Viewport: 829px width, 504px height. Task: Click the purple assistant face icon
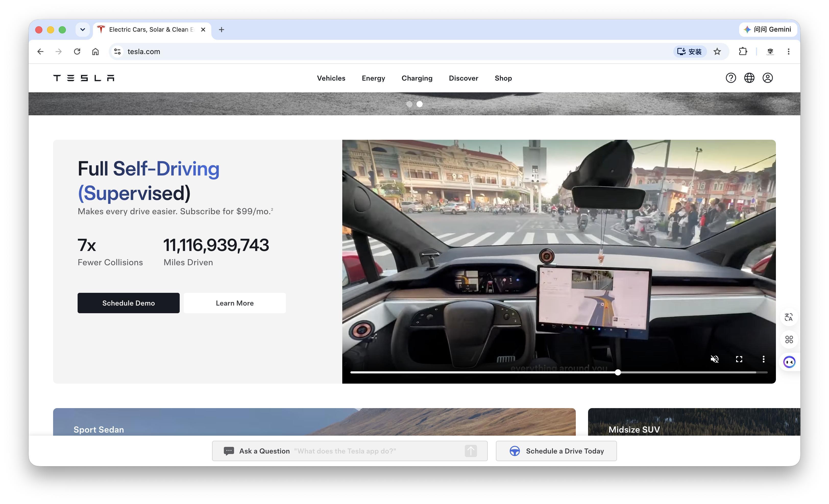click(789, 362)
